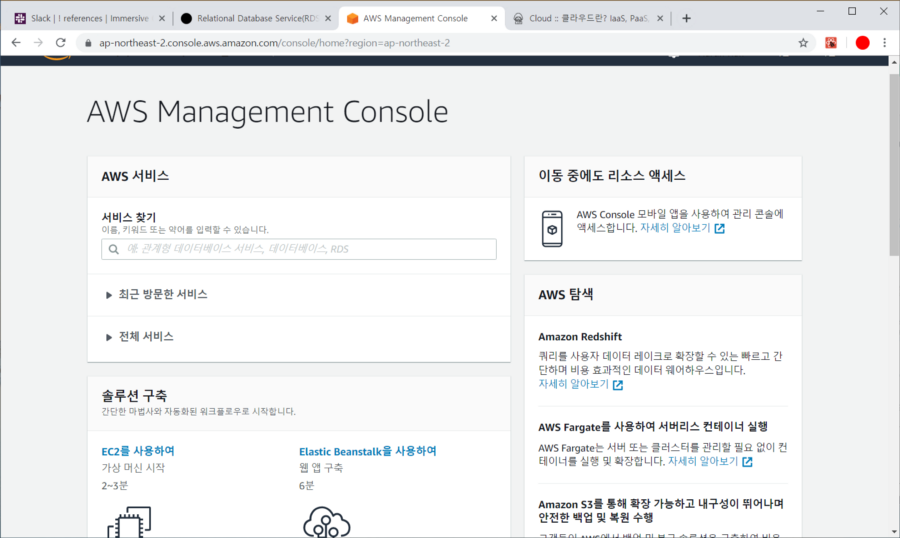
Task: Maximize the browser window
Action: coord(852,11)
